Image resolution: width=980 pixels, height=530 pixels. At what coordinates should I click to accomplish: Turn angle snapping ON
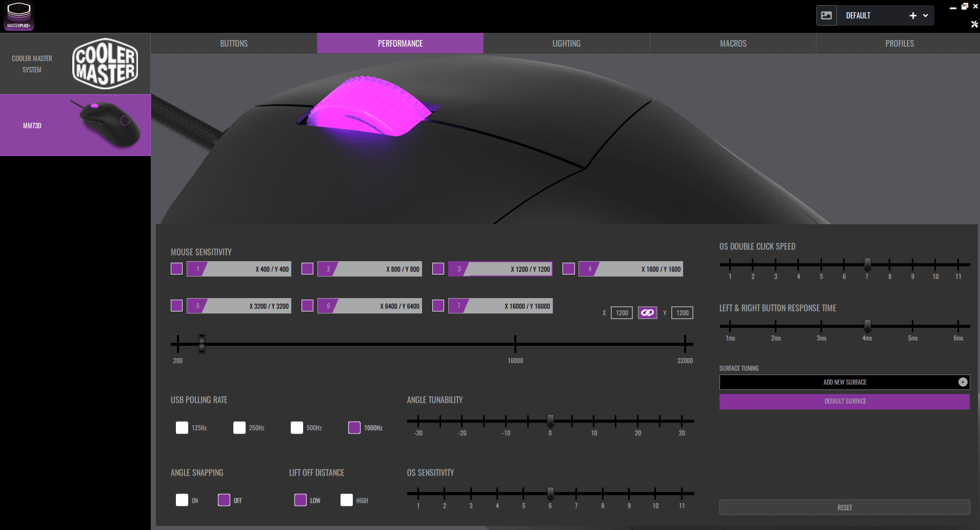tap(182, 500)
